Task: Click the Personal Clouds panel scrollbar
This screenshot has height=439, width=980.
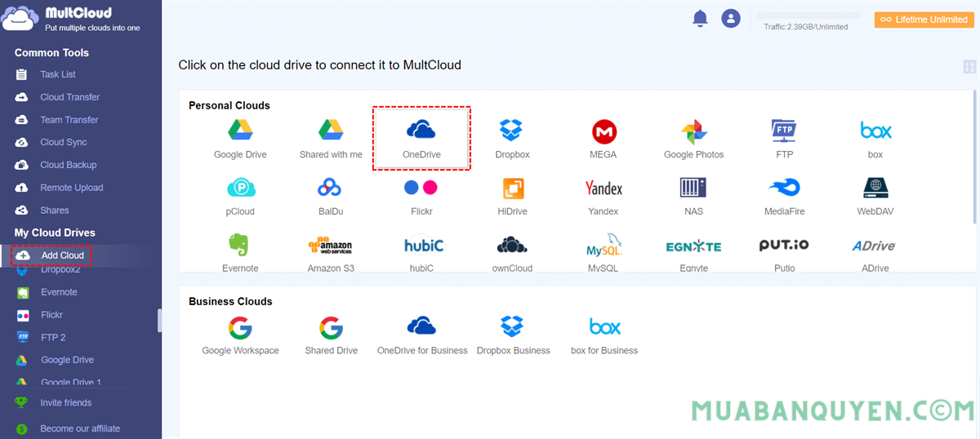Action: pyautogui.click(x=973, y=157)
